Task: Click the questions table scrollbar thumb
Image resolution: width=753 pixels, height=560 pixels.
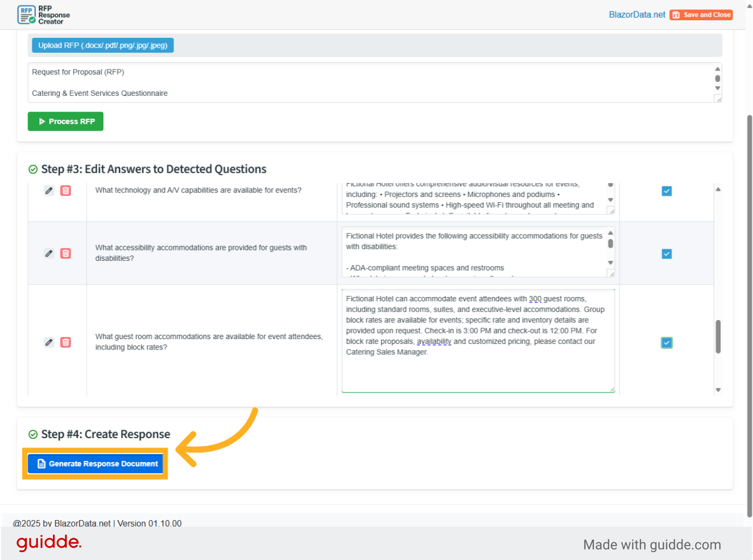Action: click(718, 337)
